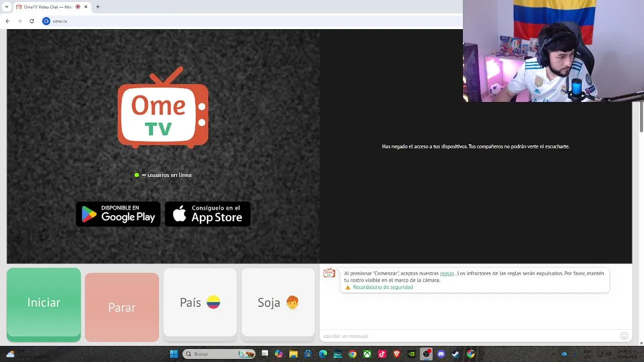Viewport: 644px width, 362px height.
Task: Open a new browser tab
Action: 98,7
